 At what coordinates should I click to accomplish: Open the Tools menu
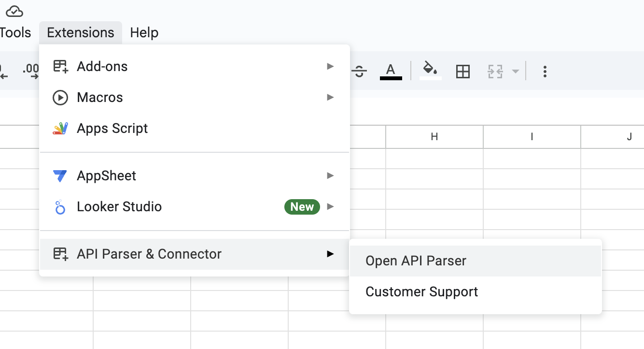15,33
